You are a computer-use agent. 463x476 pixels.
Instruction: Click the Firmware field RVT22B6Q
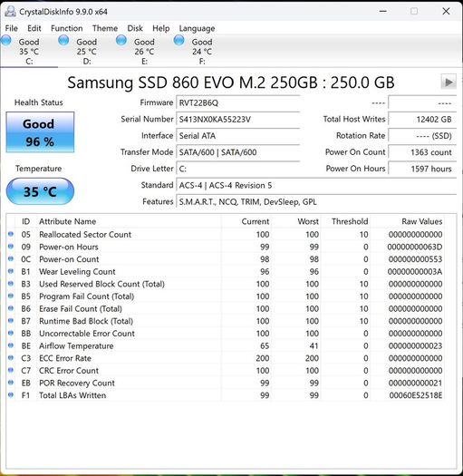[x=238, y=102]
